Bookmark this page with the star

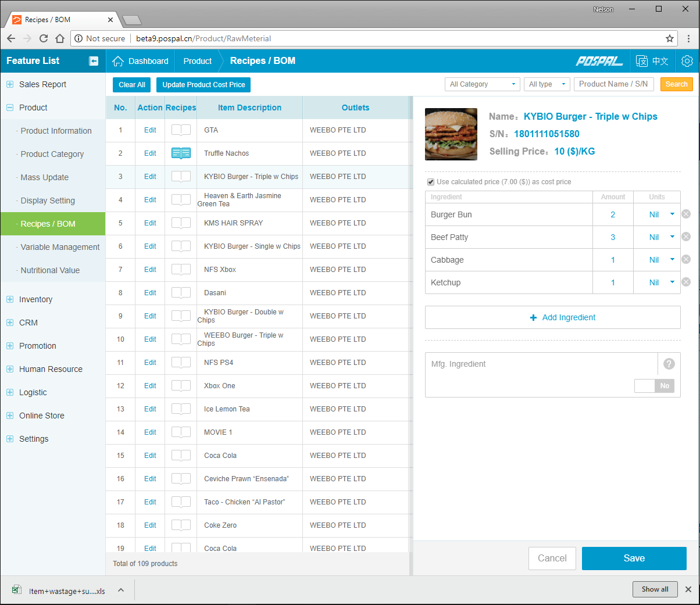point(670,38)
